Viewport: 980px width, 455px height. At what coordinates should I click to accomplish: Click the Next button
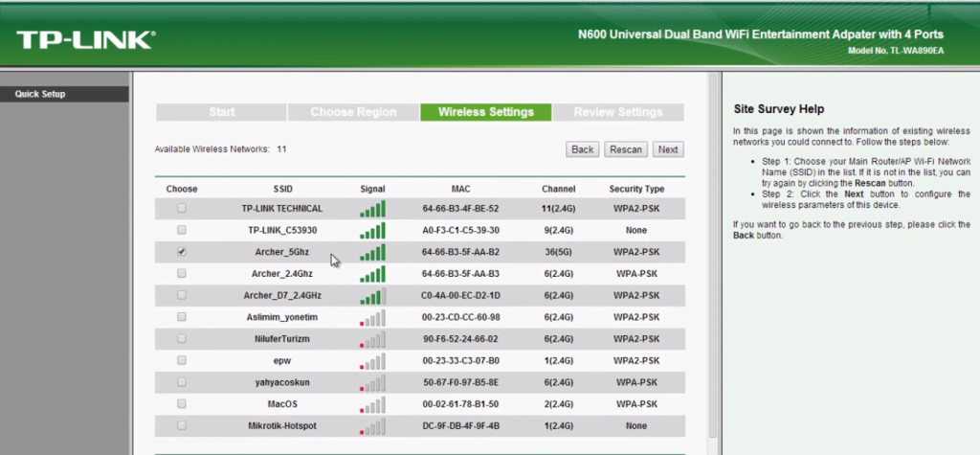click(x=668, y=149)
